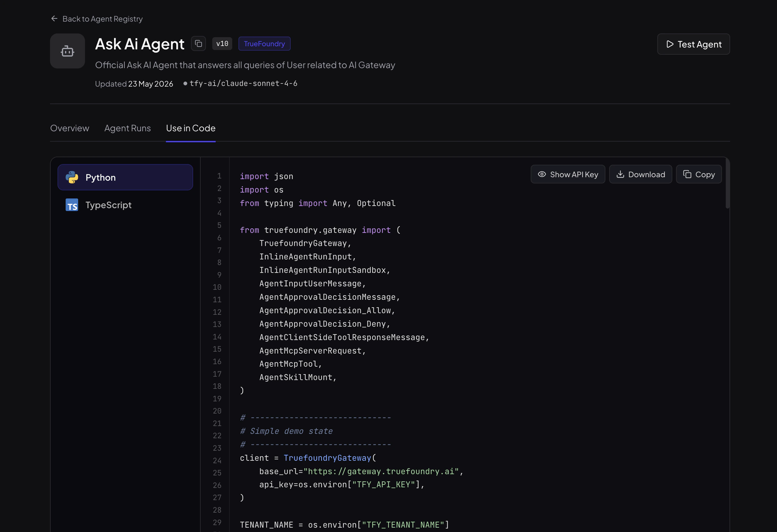Go back to Agent Registry
The height and width of the screenshot is (532, 777).
click(x=97, y=19)
